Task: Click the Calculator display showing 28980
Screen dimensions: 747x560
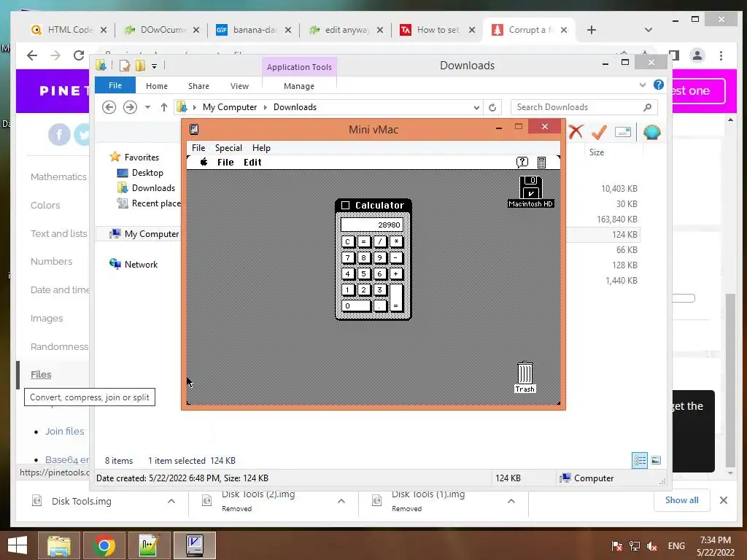Action: coord(372,225)
